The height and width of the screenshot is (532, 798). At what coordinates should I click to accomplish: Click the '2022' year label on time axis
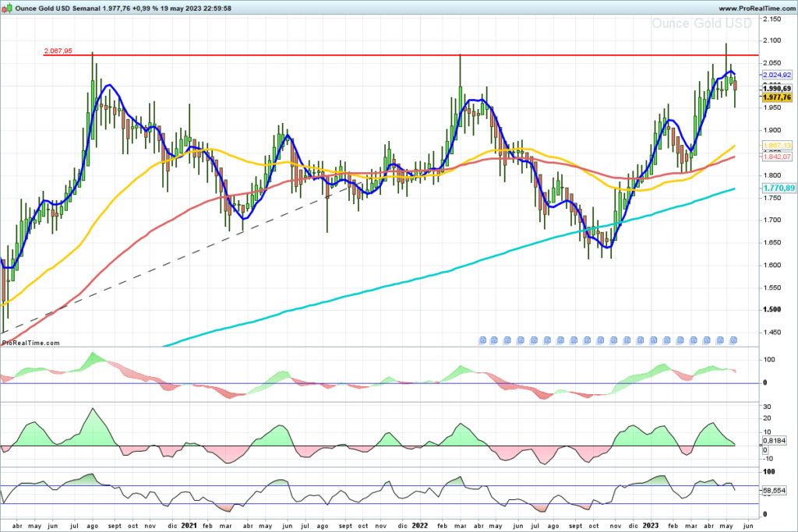420,526
